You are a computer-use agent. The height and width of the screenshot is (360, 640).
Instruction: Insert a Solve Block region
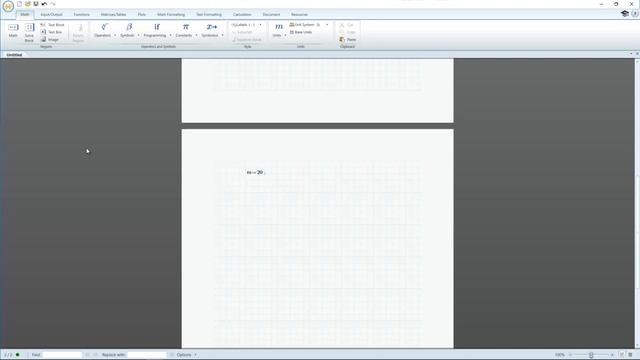[x=29, y=33]
